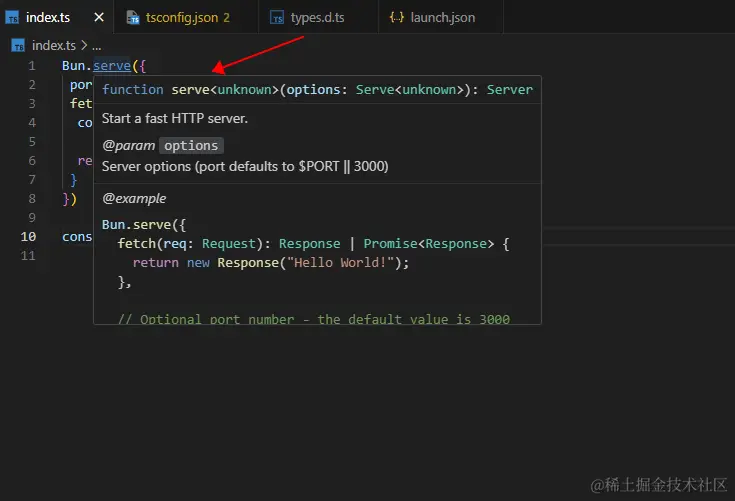Screen dimensions: 735x501
Task: Click the Server return type in tooltip
Action: (510, 90)
